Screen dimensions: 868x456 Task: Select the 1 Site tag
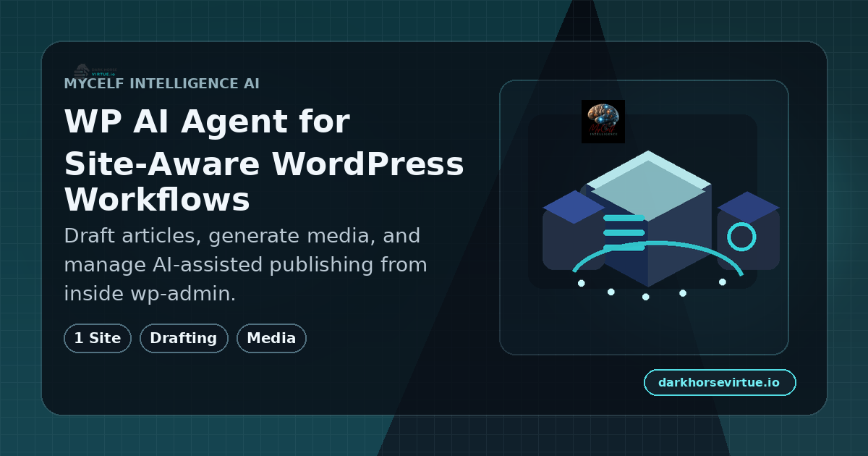point(98,338)
